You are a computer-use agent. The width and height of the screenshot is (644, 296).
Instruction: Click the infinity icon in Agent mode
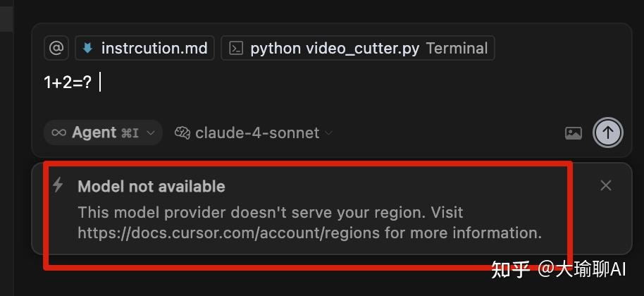(59, 132)
